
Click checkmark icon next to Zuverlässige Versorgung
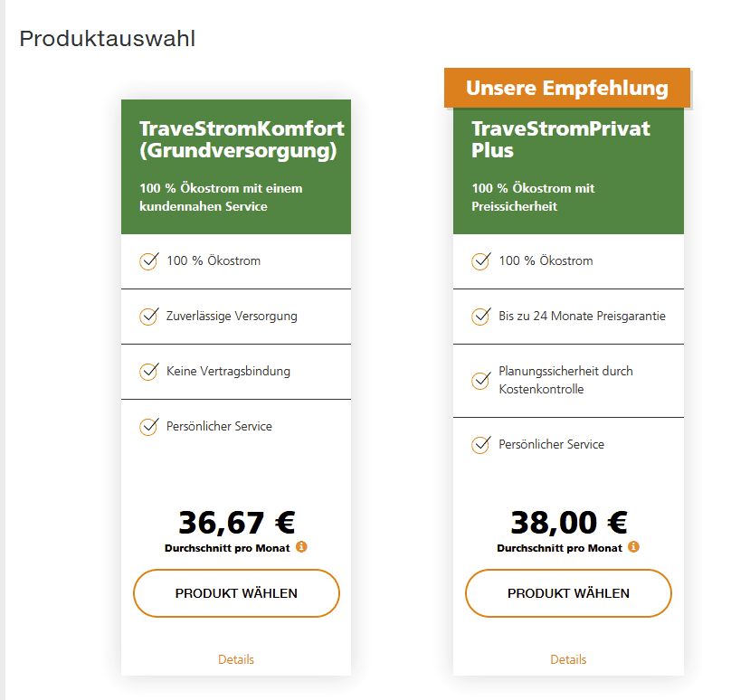(149, 317)
